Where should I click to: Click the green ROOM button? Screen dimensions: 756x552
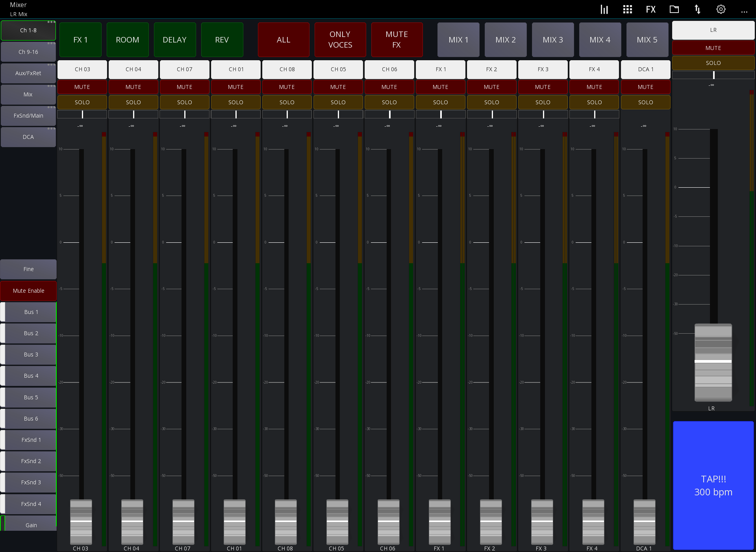click(x=128, y=40)
